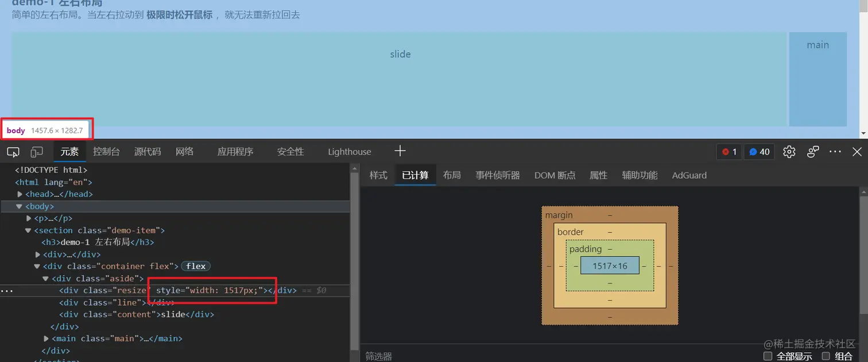Collapse the section demo-item node

click(x=28, y=230)
